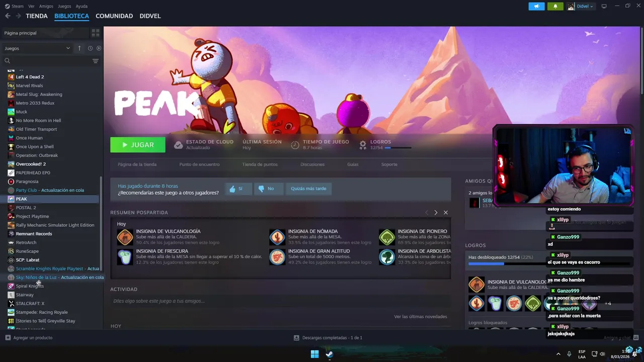Open the Windows Start button
The width and height of the screenshot is (644, 362).
[x=314, y=354]
